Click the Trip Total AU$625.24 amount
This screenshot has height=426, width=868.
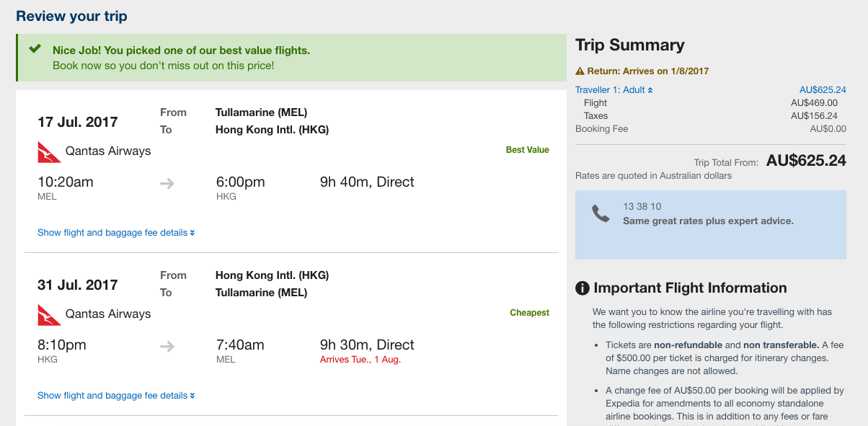click(x=806, y=161)
